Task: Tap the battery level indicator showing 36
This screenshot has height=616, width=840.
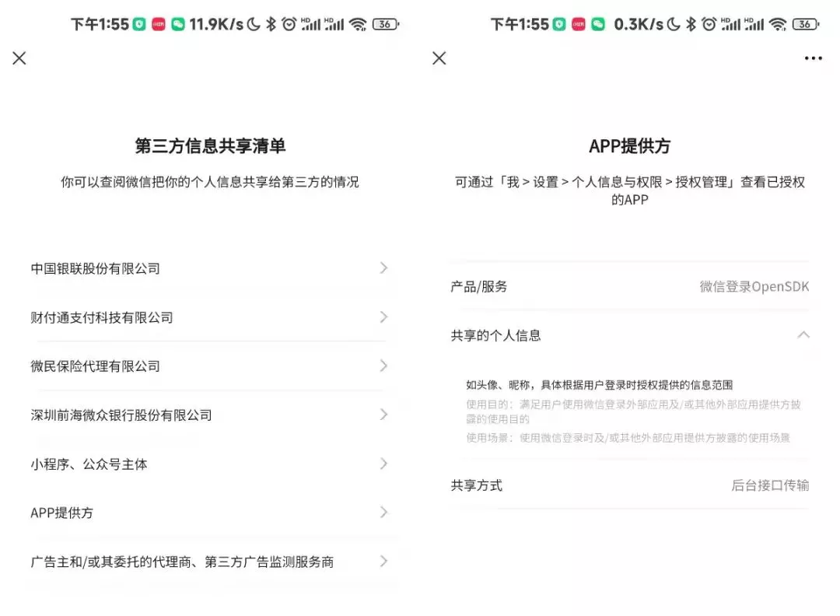Action: tap(383, 24)
